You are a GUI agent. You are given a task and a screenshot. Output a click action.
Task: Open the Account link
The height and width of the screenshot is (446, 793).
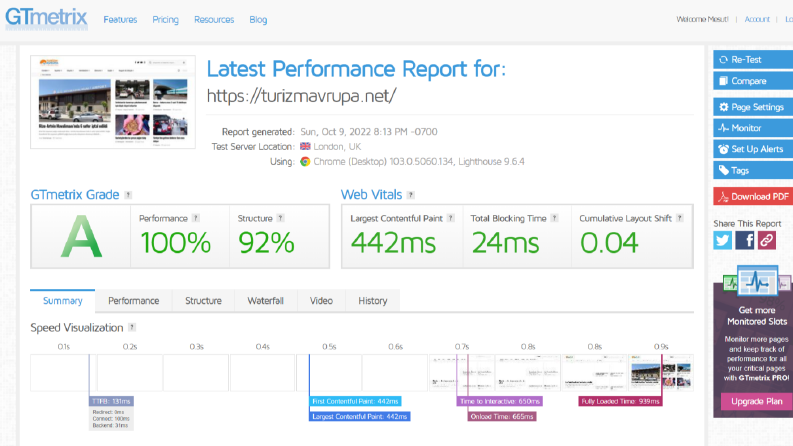coord(757,19)
